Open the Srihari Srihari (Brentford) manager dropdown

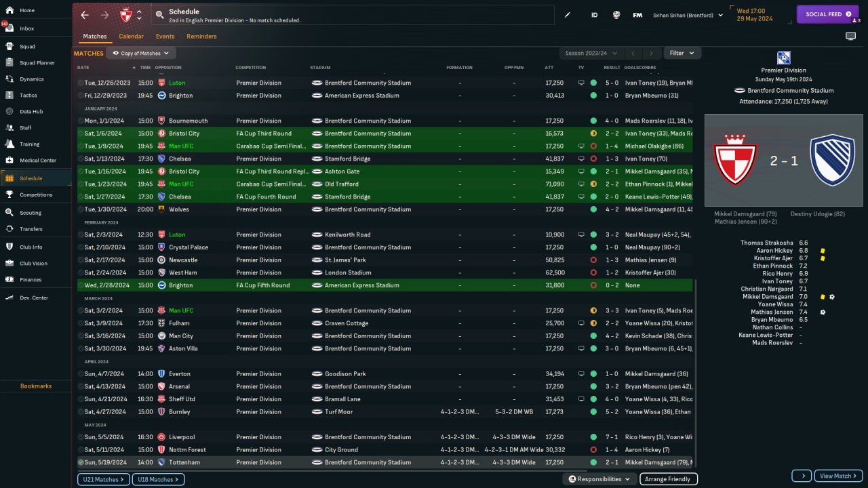(x=688, y=15)
